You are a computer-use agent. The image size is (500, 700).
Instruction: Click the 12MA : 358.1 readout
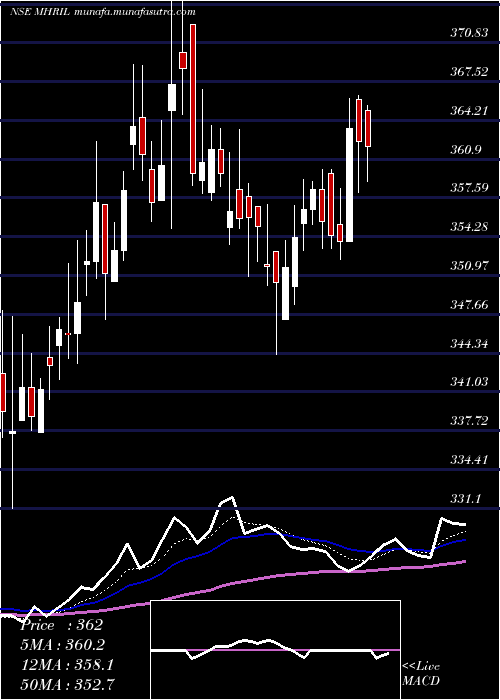pos(67,665)
